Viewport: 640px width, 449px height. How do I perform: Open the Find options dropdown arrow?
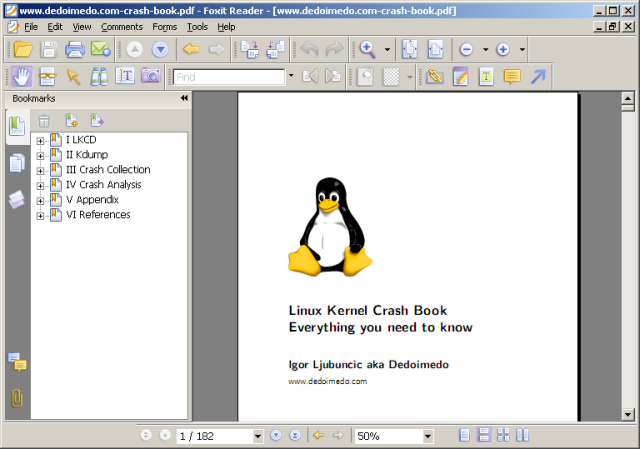click(x=291, y=76)
